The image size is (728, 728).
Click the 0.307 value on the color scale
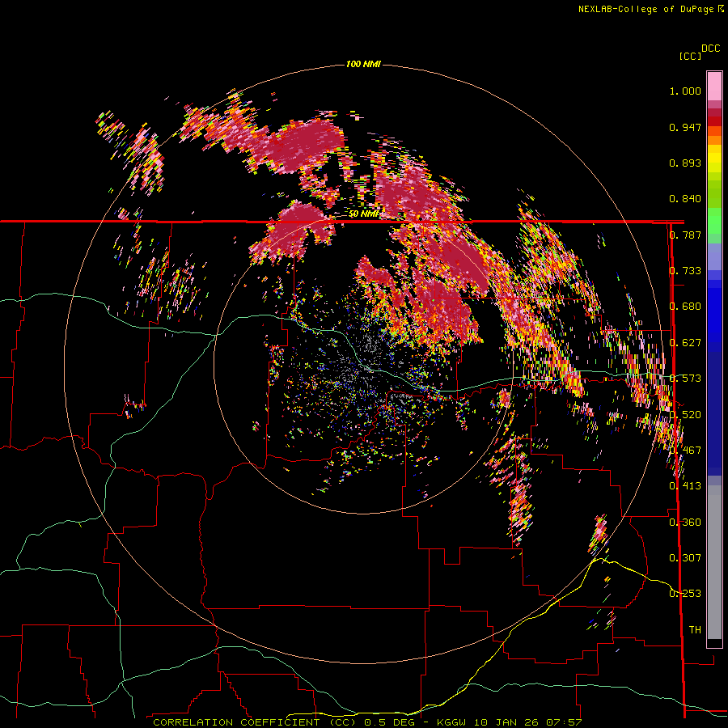685,558
